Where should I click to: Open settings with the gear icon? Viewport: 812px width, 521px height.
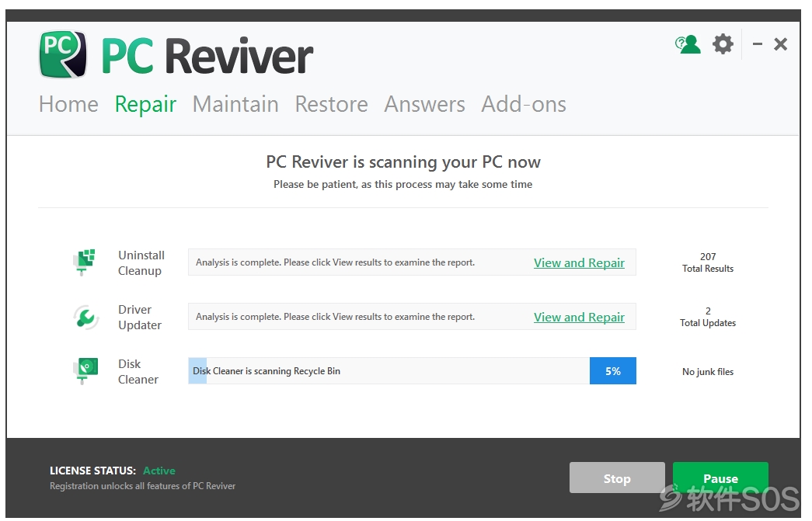[x=723, y=44]
